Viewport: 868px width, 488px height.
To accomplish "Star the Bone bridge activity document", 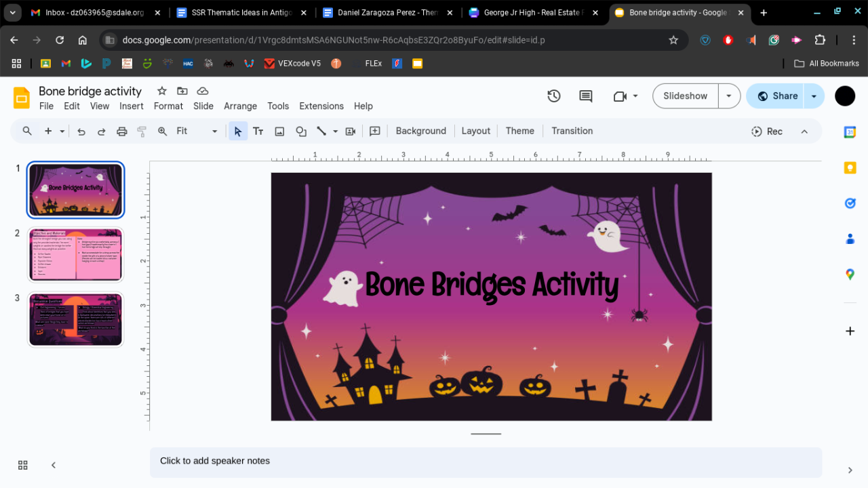I will coord(162,91).
